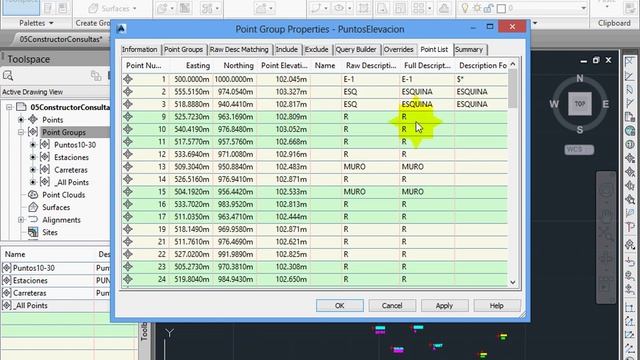Select Puntos10-30 in the lower list
This screenshot has height=360, width=640.
[x=34, y=268]
